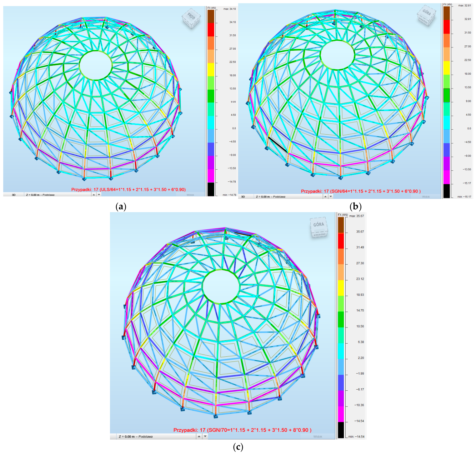Open level-down dropdown arrow in panel (b)
476x455 pixels.
[331, 196]
